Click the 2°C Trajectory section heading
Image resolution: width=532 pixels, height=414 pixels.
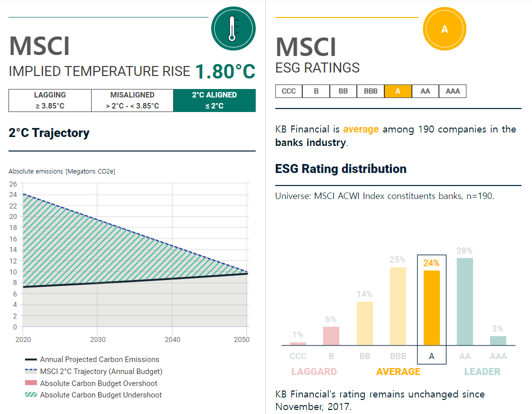point(49,133)
